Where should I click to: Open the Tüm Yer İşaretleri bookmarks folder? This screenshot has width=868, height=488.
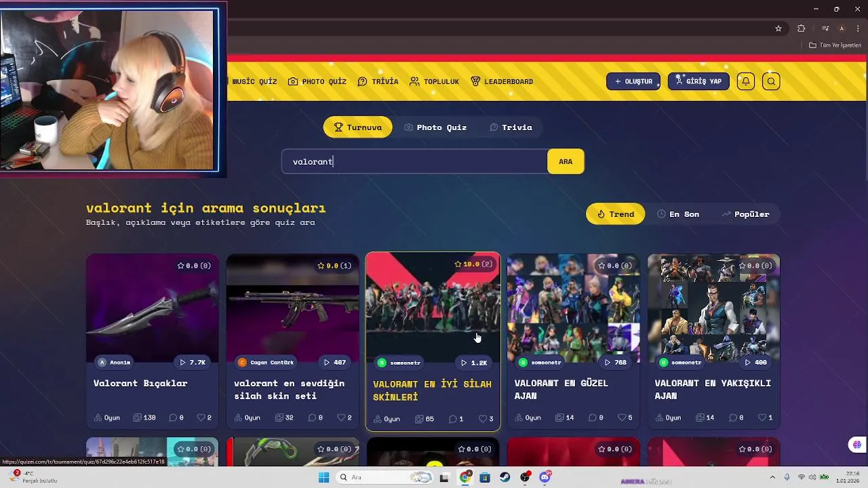[x=835, y=45]
